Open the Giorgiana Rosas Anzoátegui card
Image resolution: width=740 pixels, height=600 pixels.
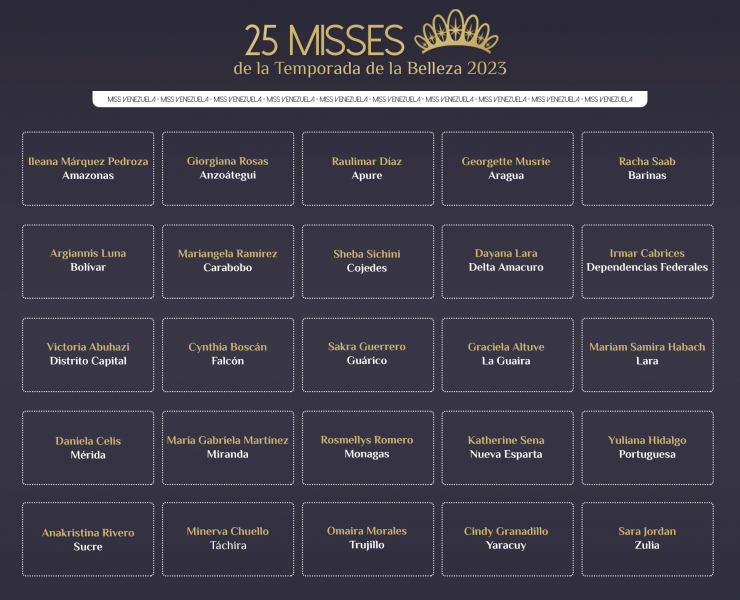point(227,169)
